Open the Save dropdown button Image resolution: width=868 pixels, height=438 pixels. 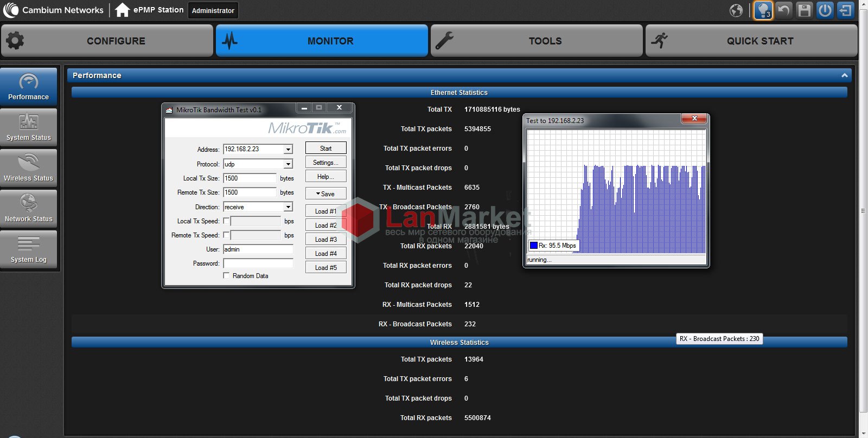tap(325, 194)
